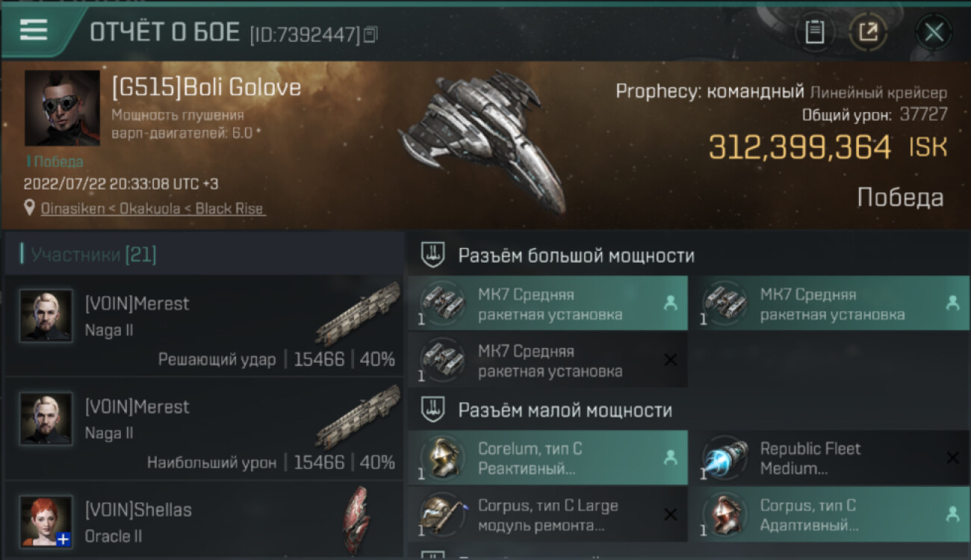The height and width of the screenshot is (560, 971).
Task: Close the battle report window
Action: click(934, 32)
